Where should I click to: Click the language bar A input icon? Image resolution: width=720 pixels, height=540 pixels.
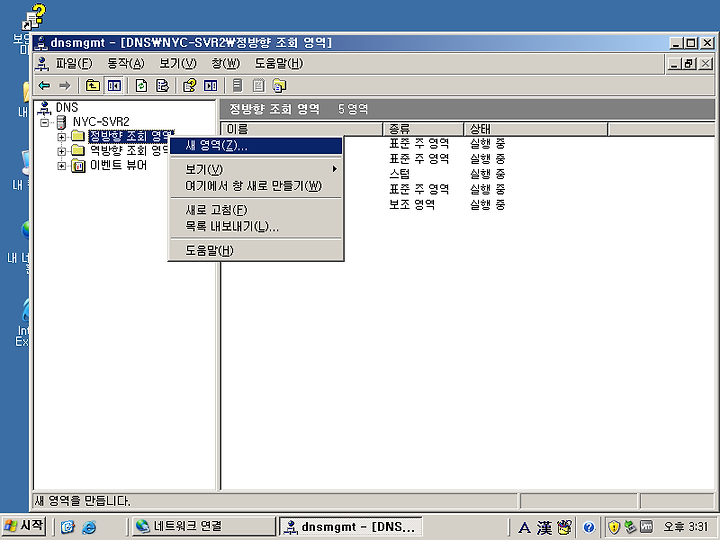(524, 528)
